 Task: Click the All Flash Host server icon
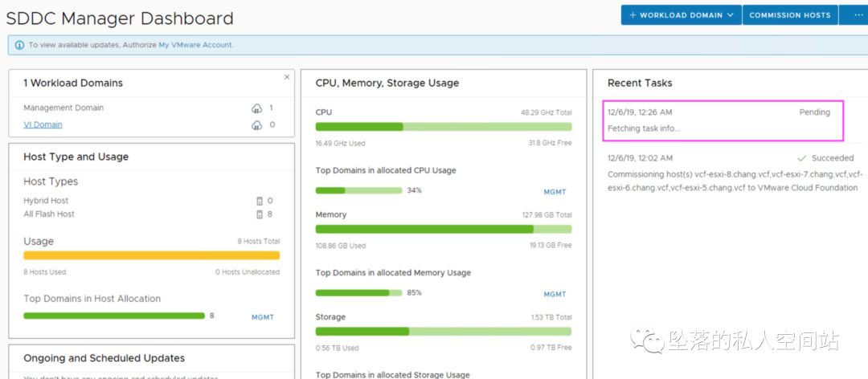[x=259, y=214]
